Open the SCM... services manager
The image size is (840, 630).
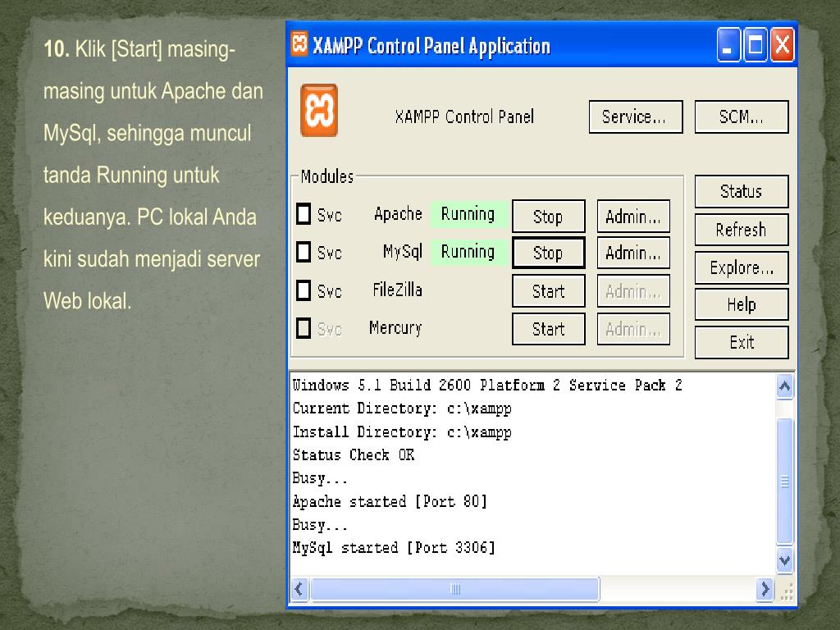742,116
